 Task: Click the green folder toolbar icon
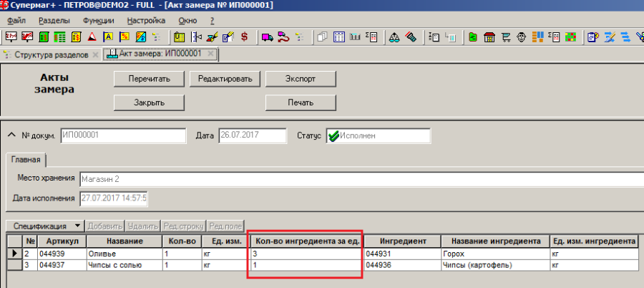click(473, 37)
